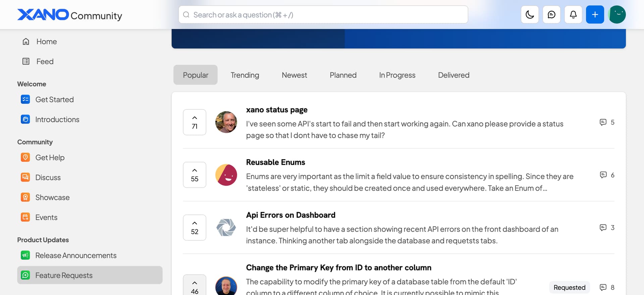This screenshot has width=644, height=295.
Task: Switch to the Newest tab
Action: [x=294, y=75]
